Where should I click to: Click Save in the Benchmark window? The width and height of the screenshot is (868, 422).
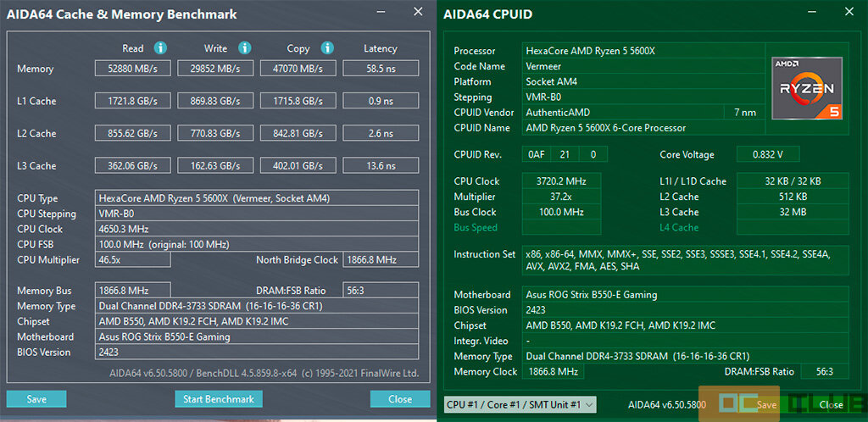click(x=36, y=399)
